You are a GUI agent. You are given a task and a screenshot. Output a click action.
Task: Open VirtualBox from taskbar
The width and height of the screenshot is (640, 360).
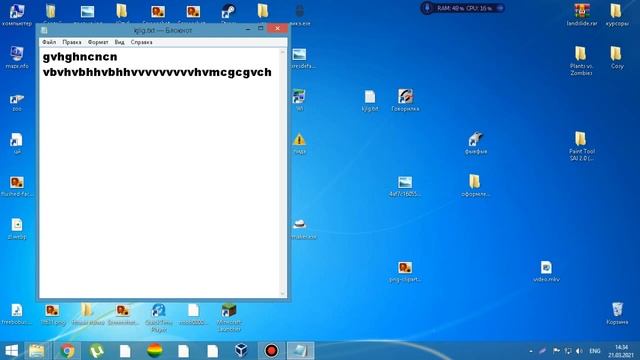241,351
